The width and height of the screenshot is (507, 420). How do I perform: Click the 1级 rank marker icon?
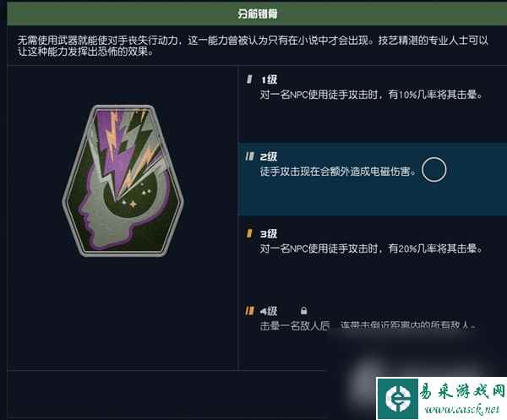pyautogui.click(x=249, y=79)
